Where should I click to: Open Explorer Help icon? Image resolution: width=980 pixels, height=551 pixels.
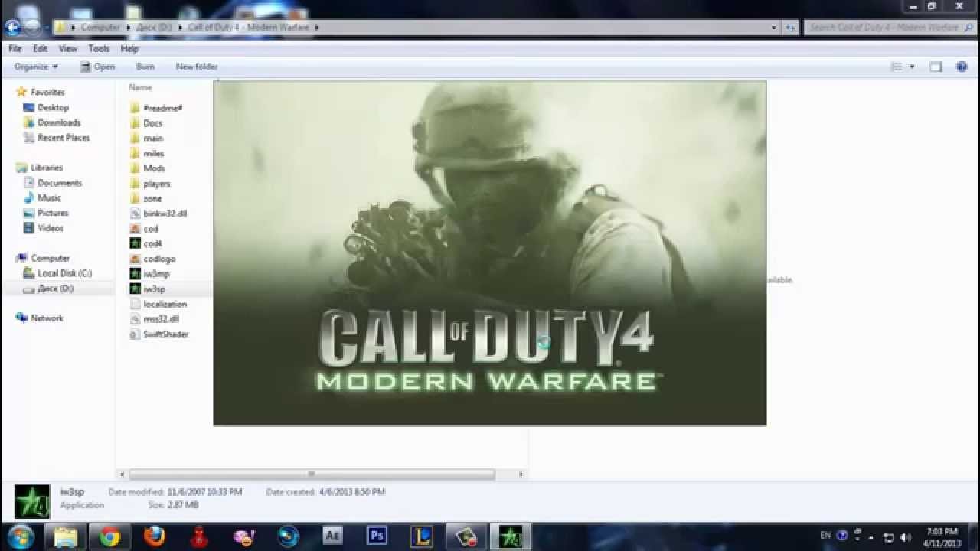click(x=962, y=67)
